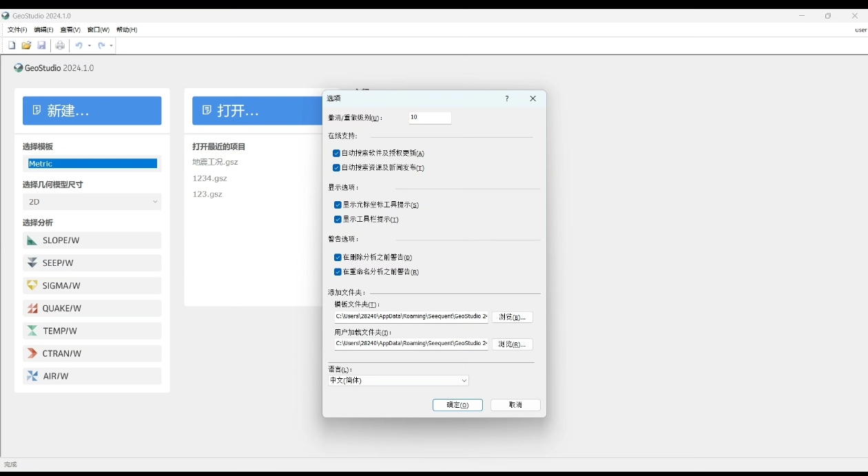The width and height of the screenshot is (868, 476).
Task: Toggle 自动搜索资源及新闻发布 checkbox
Action: [336, 168]
